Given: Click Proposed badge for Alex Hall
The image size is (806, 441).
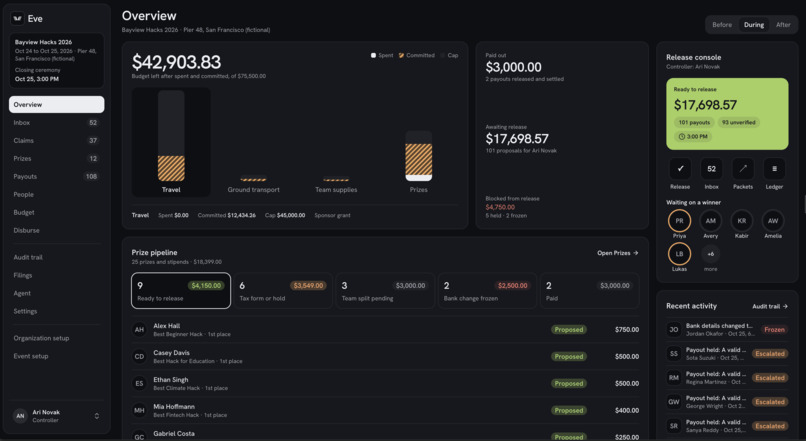Looking at the screenshot, I should click(x=569, y=329).
